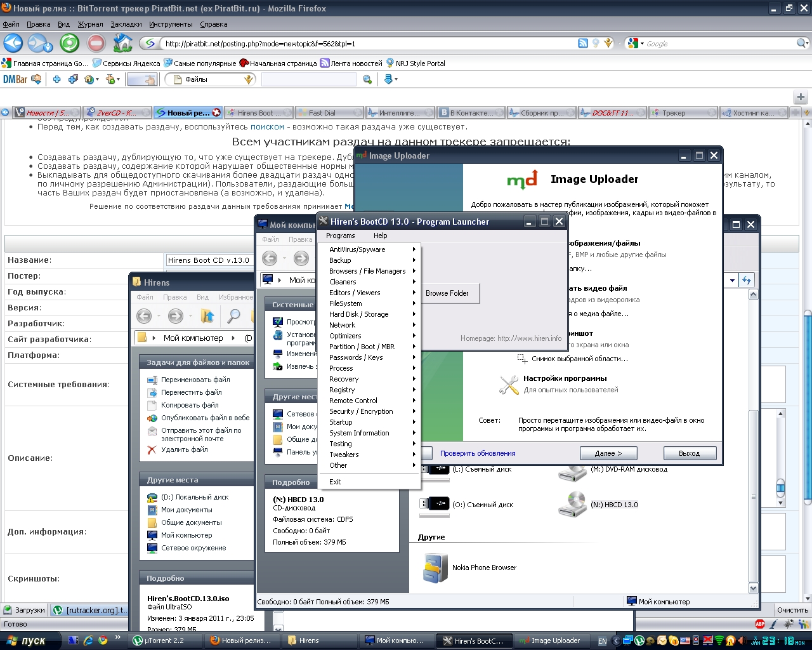Open the Help menu in Hiren's launcher
The height and width of the screenshot is (650, 812).
pos(380,235)
